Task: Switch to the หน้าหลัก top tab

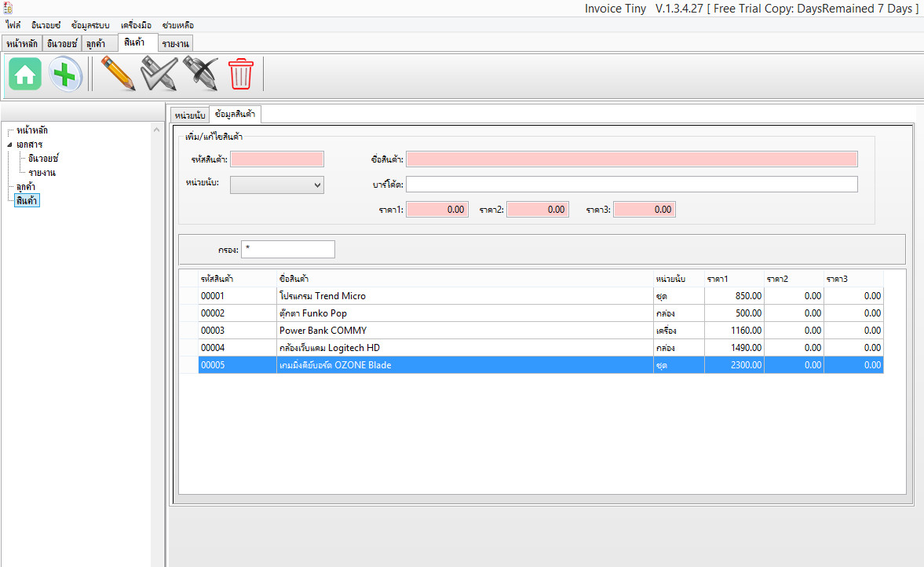Action: point(22,44)
